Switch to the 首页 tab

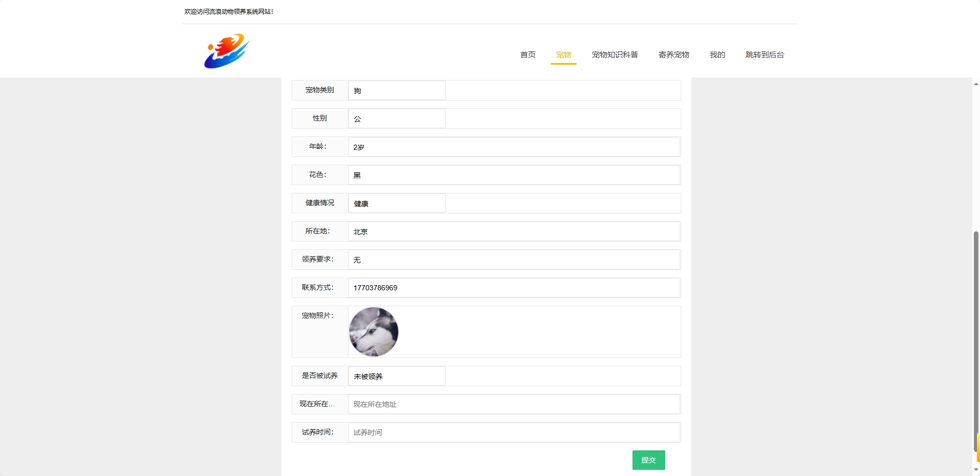click(x=527, y=55)
